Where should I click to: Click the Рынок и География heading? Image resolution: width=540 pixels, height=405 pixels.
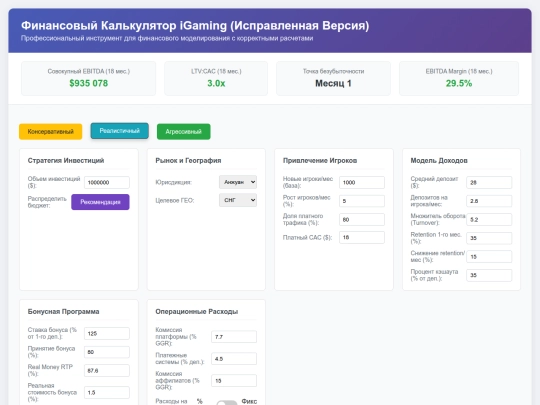pyautogui.click(x=188, y=160)
